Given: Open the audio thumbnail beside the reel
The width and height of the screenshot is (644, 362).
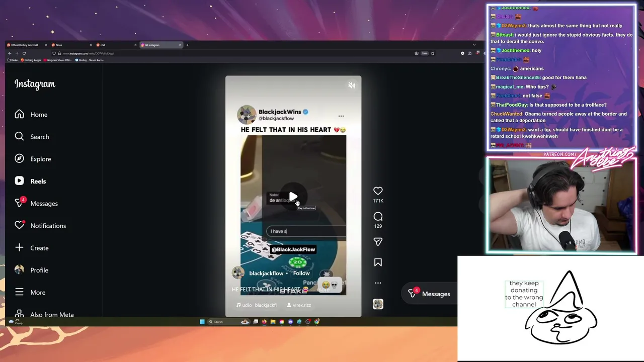Looking at the screenshot, I should (378, 304).
